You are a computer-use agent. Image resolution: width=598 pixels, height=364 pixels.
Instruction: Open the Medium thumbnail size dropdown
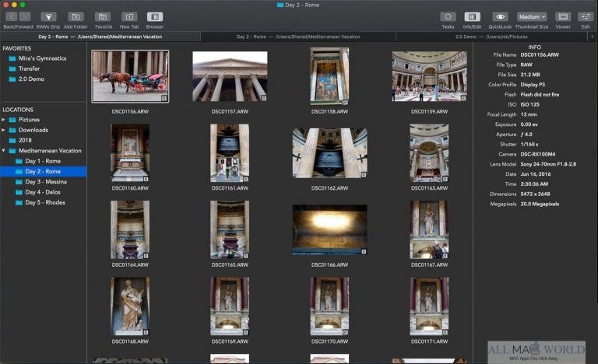(532, 16)
